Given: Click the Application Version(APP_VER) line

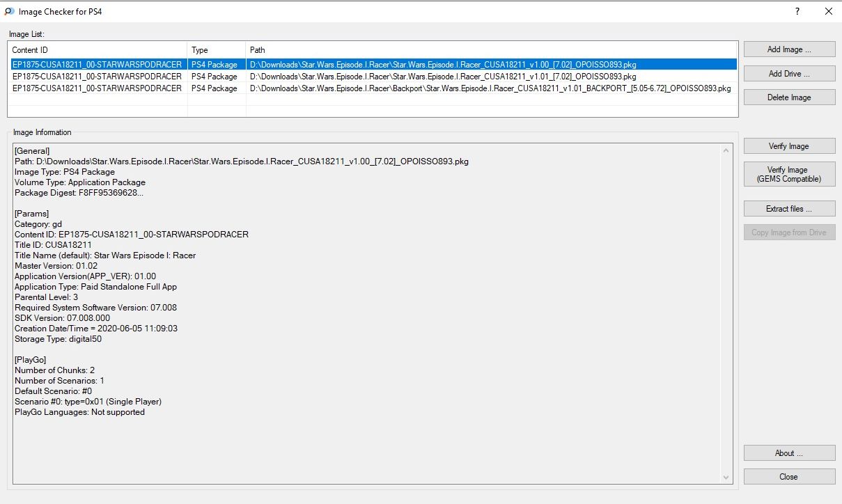Looking at the screenshot, I should tap(85, 276).
